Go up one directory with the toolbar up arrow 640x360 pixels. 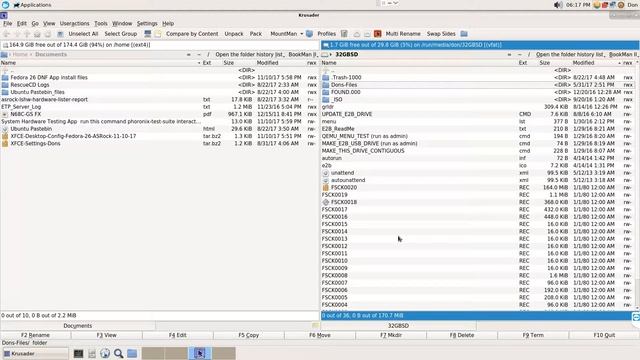pyautogui.click(x=27, y=34)
